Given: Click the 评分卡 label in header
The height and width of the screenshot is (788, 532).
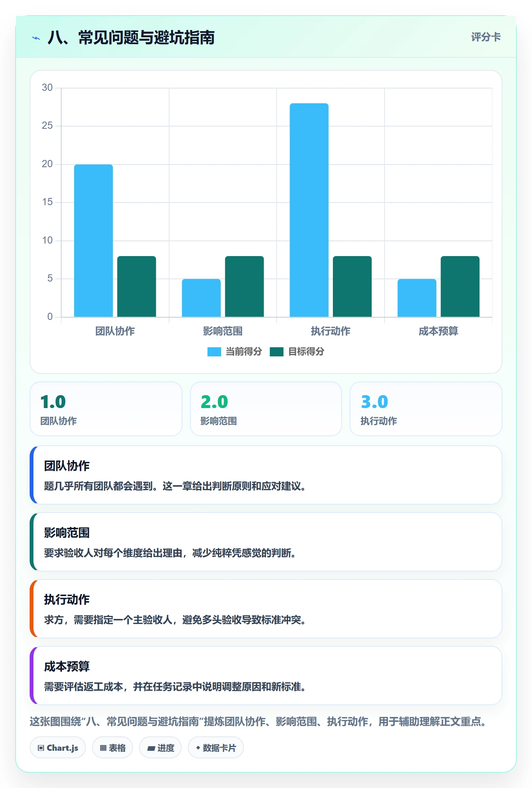Looking at the screenshot, I should coord(486,37).
